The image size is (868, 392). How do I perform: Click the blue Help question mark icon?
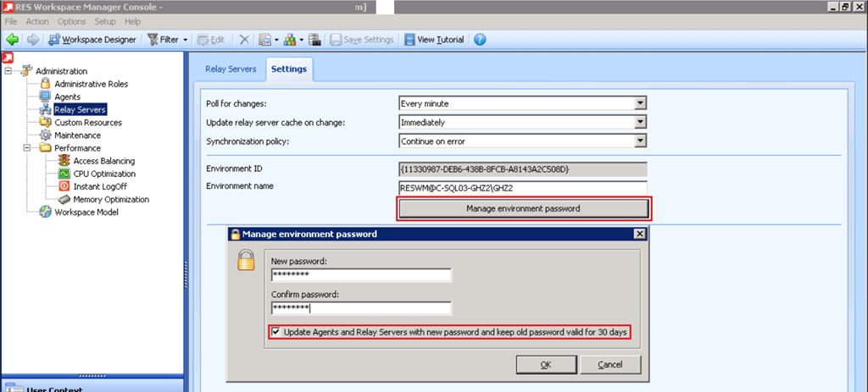click(x=480, y=40)
